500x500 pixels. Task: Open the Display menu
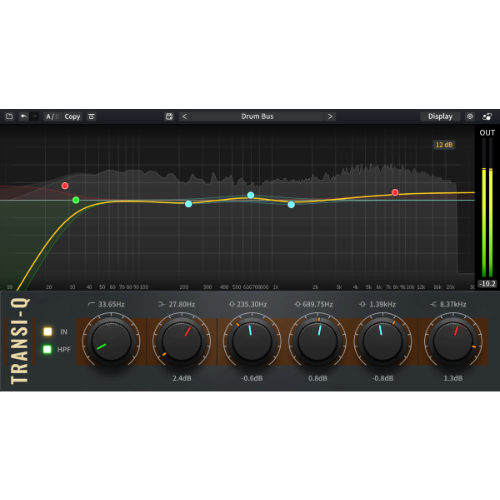[x=440, y=117]
